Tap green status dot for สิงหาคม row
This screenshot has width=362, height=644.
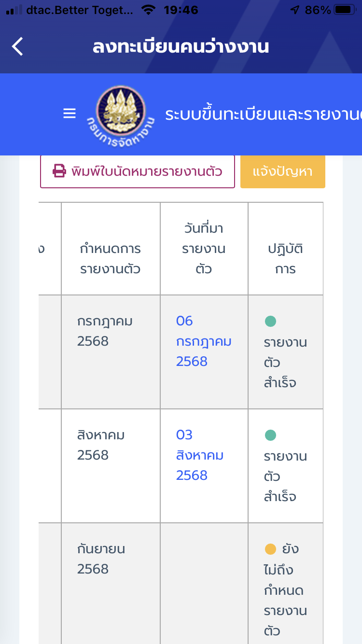tap(270, 435)
